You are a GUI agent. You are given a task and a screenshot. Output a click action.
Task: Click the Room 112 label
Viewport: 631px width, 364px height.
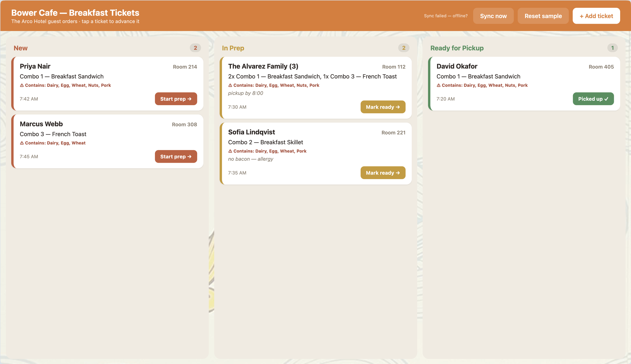point(393,67)
